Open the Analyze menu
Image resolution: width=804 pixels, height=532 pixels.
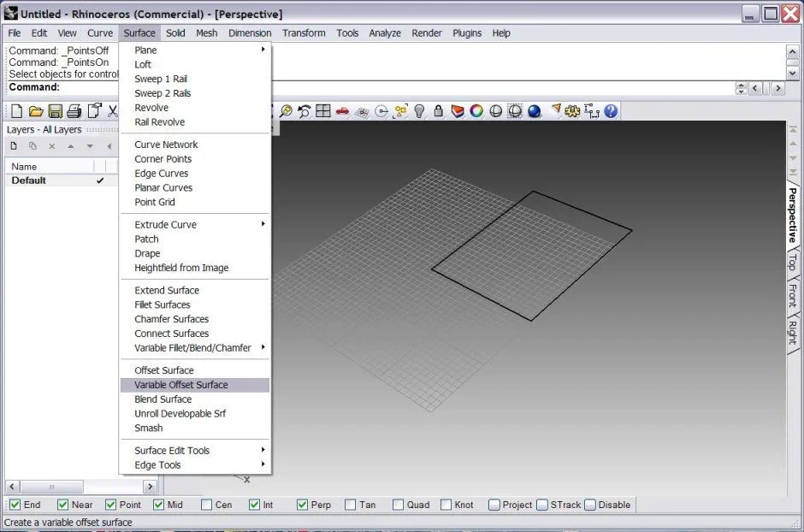tap(385, 33)
